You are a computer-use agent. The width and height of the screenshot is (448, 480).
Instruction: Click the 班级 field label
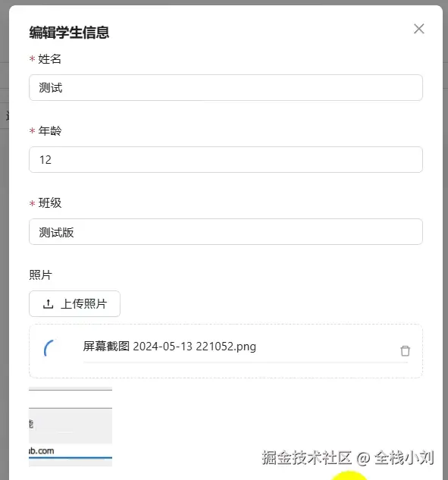[x=49, y=203]
